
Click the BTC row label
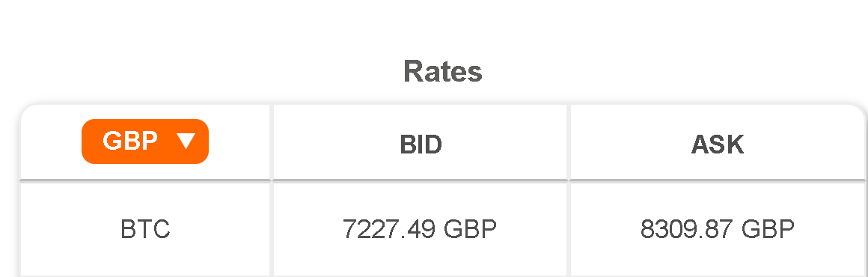[145, 229]
